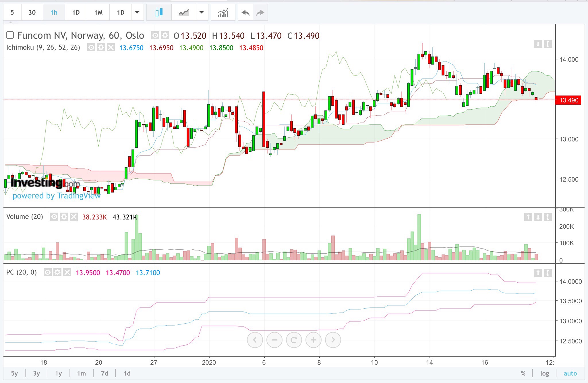The width and height of the screenshot is (588, 383).
Task: Maximize main chart pane icon
Action: 548,44
